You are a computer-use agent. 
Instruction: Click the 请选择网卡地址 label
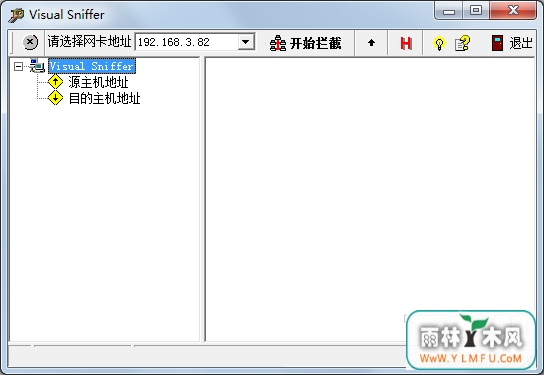[90, 42]
